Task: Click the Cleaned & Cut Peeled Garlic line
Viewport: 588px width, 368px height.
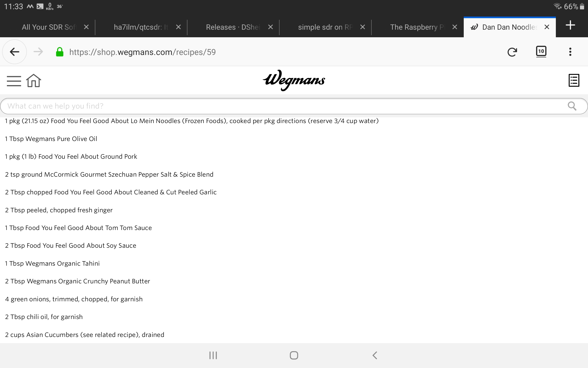Action: (x=111, y=192)
